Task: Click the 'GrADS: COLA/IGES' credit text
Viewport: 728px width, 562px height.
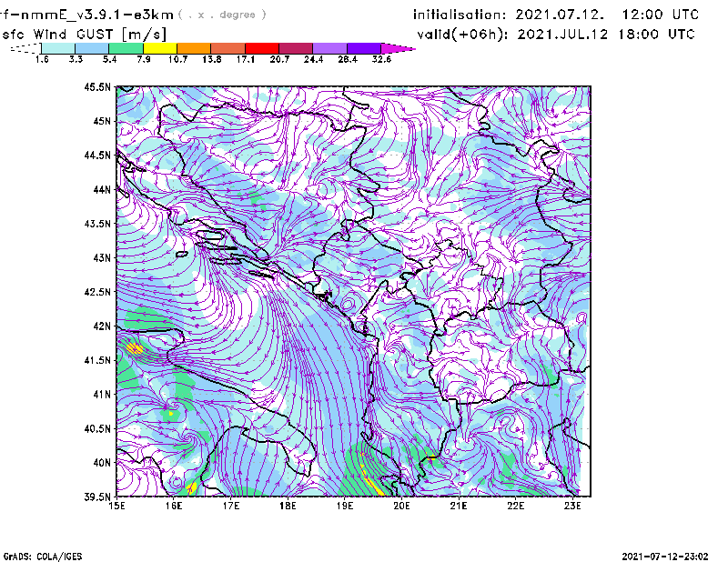Action: pyautogui.click(x=43, y=557)
